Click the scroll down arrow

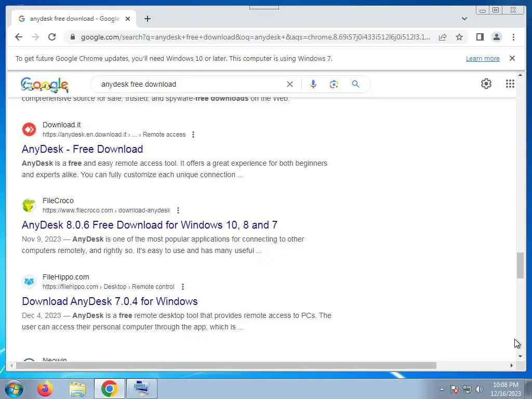point(520,356)
